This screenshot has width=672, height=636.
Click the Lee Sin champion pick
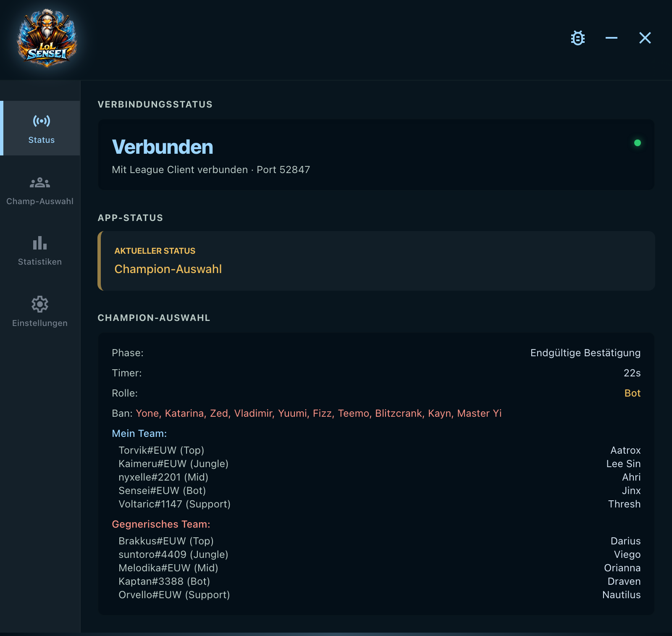pos(623,464)
